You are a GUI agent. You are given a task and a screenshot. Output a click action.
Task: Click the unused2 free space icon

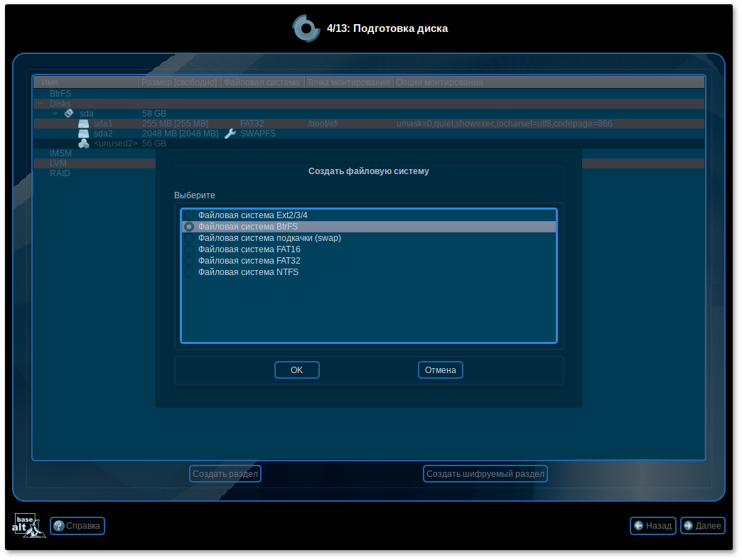[84, 144]
